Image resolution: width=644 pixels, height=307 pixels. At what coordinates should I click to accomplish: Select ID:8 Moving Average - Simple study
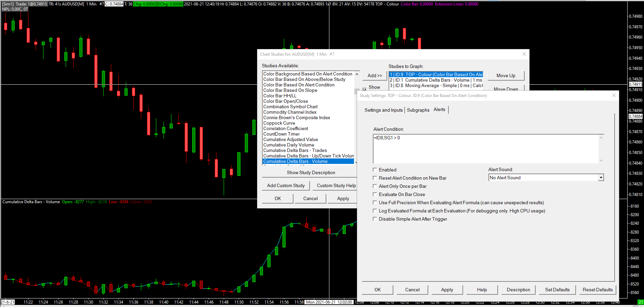point(436,85)
